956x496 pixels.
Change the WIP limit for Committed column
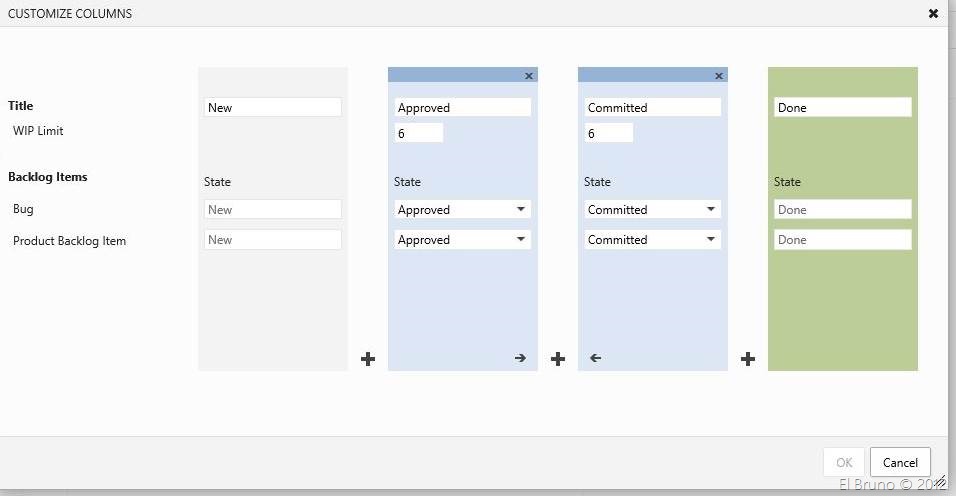(x=608, y=133)
